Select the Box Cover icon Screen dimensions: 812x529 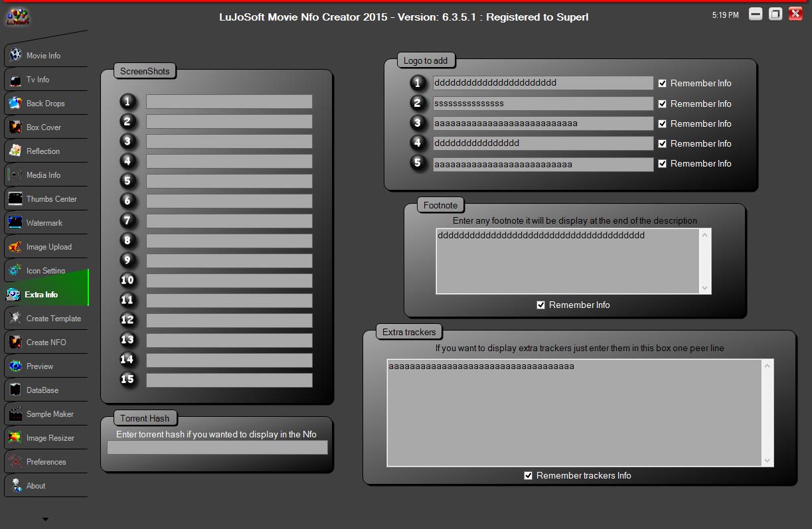point(15,127)
